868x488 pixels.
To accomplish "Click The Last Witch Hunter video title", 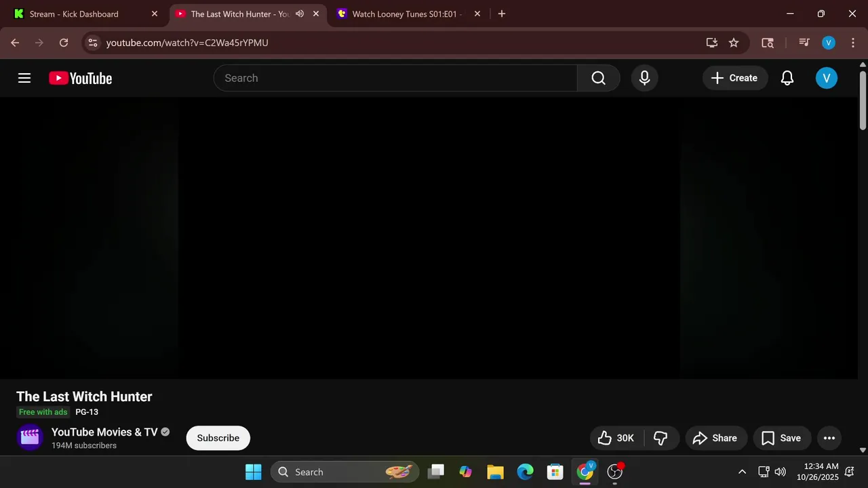I will (84, 396).
